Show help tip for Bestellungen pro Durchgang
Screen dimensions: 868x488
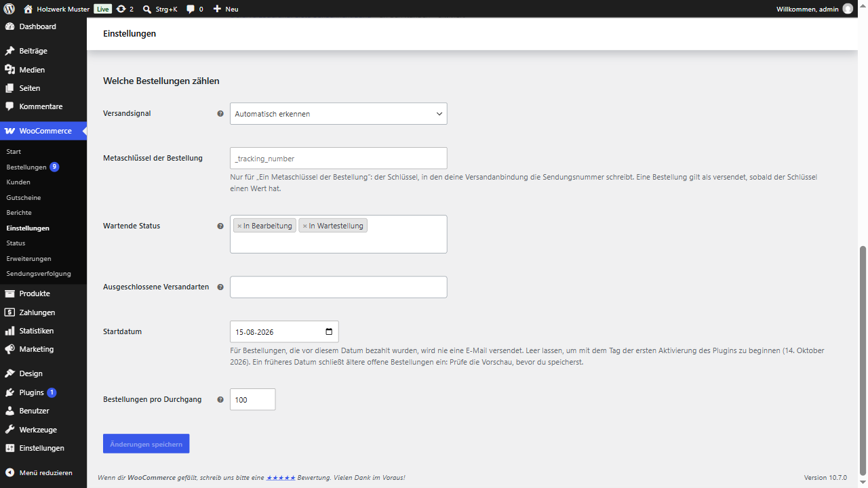(x=220, y=400)
